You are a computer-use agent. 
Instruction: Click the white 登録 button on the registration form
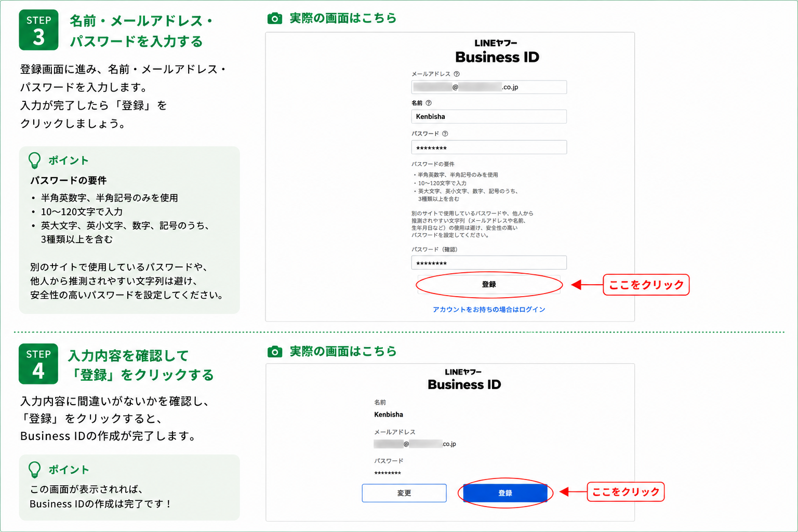489,285
